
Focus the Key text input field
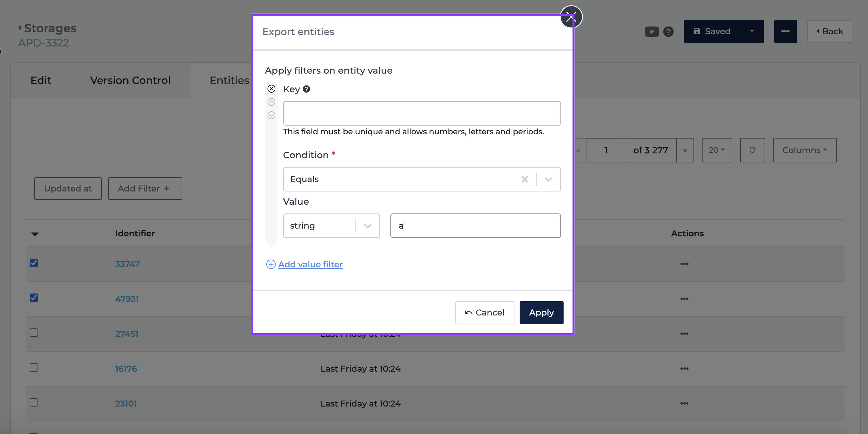click(x=421, y=113)
